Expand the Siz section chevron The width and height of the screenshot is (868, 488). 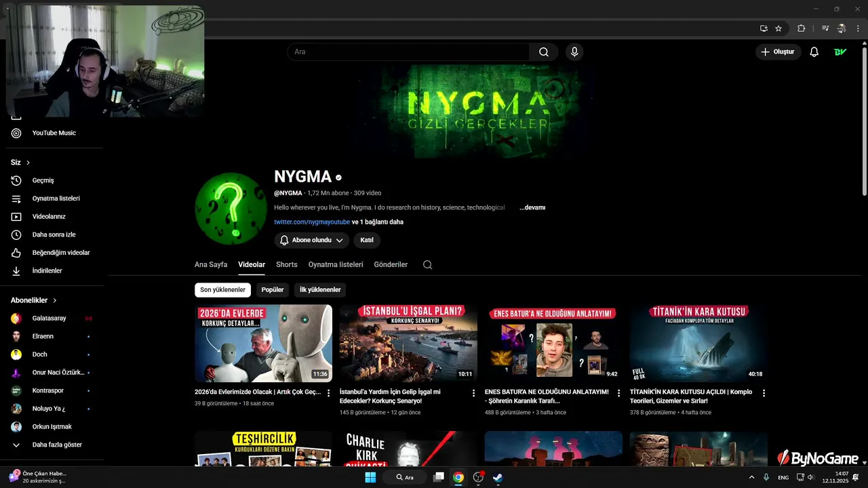[28, 163]
